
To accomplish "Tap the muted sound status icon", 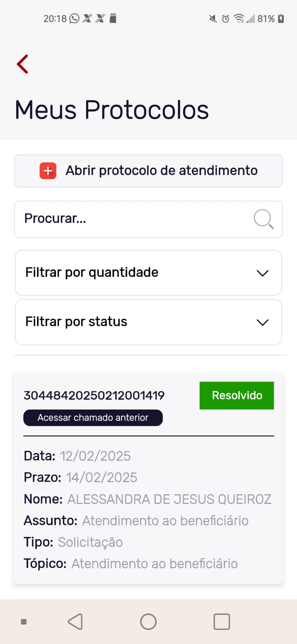I will tap(213, 19).
